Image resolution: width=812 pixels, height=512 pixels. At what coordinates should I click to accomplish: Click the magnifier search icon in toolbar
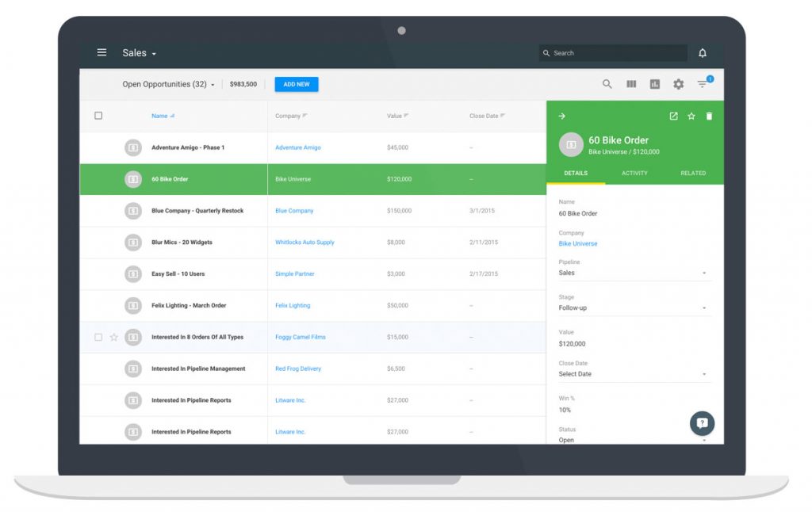coord(607,84)
